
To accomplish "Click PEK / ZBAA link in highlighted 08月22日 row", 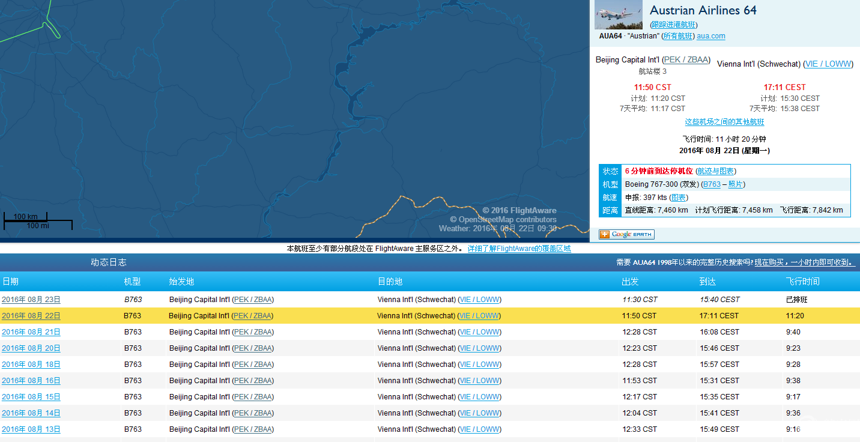I will [252, 316].
